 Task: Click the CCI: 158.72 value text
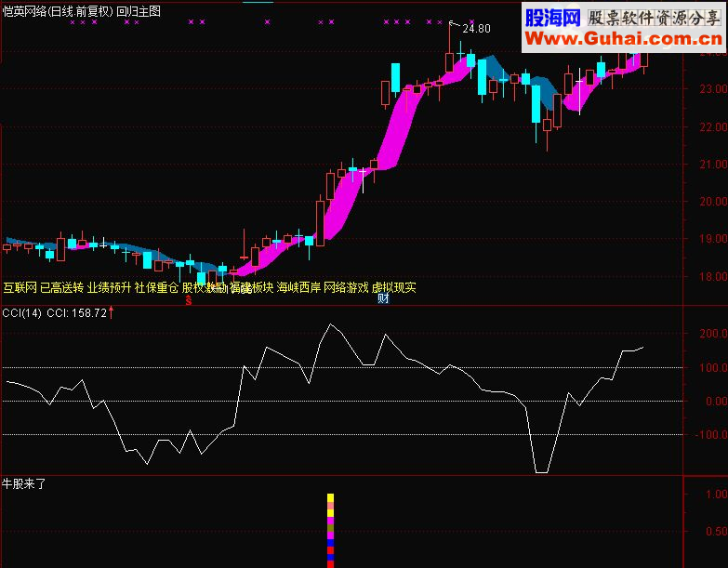point(77,313)
